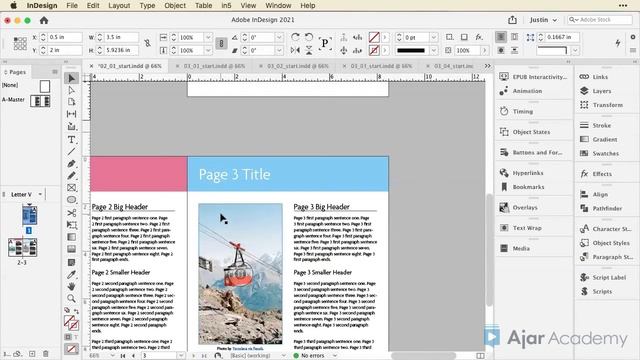This screenshot has width=640, height=360.
Task: Select A-Master page thumbnail
Action: tap(40, 101)
